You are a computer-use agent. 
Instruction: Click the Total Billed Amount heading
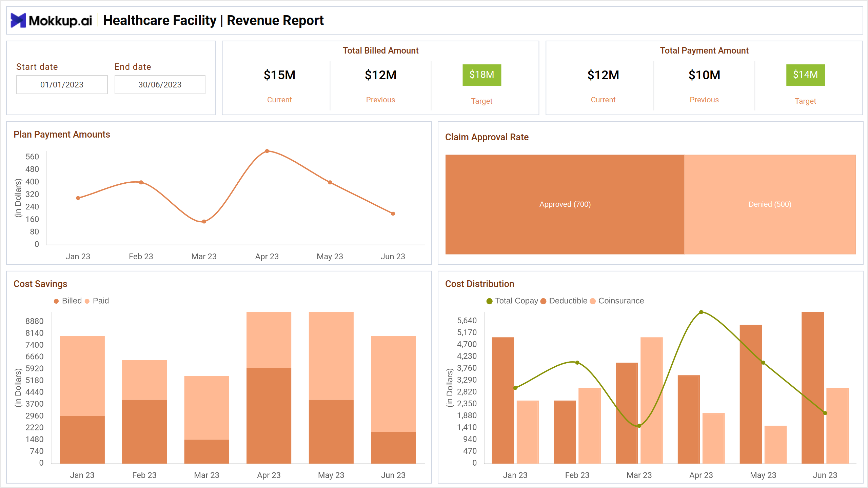pyautogui.click(x=380, y=50)
